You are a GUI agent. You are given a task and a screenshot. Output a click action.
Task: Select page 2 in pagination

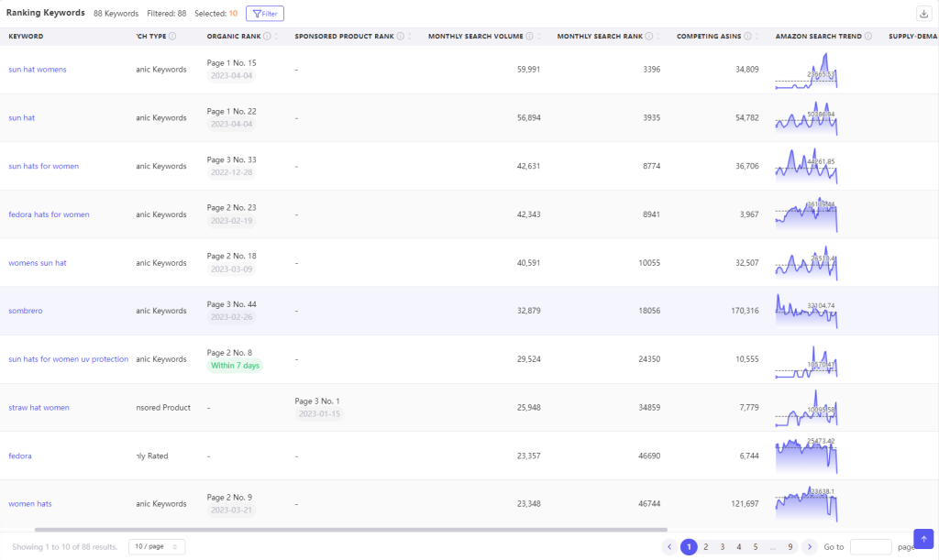(705, 547)
